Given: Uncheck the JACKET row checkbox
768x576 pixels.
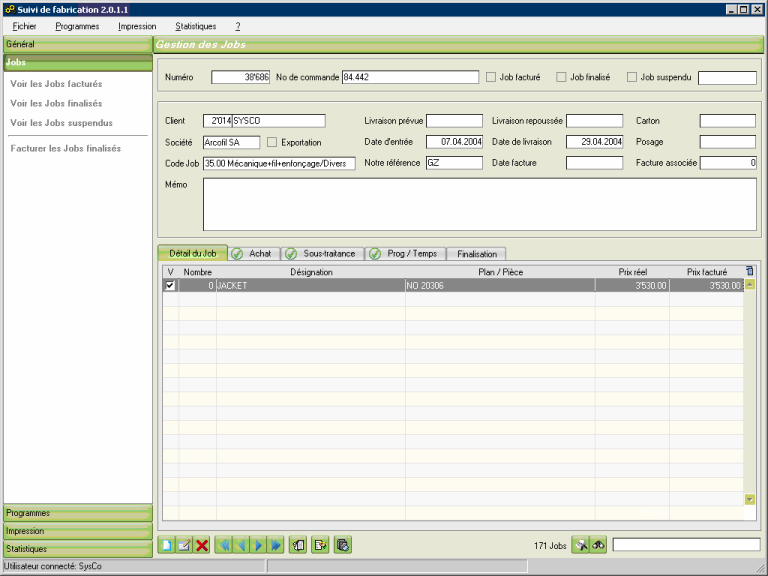Looking at the screenshot, I should point(170,285).
